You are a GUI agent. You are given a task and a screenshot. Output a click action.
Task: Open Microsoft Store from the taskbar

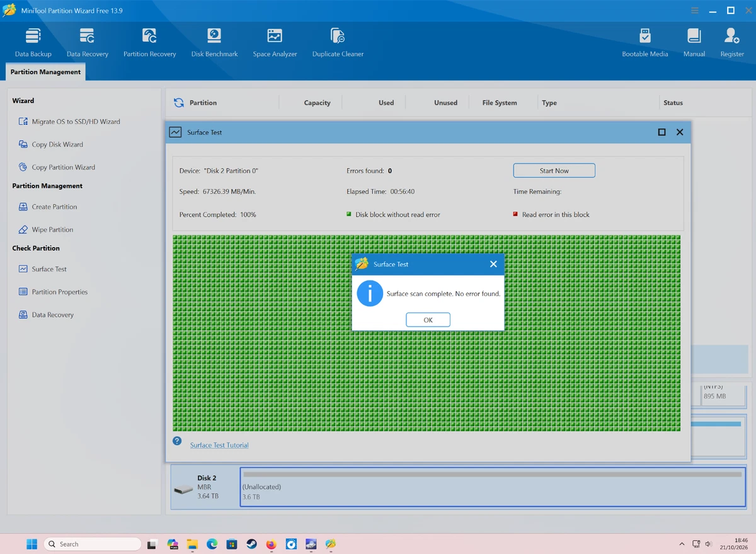(x=231, y=544)
